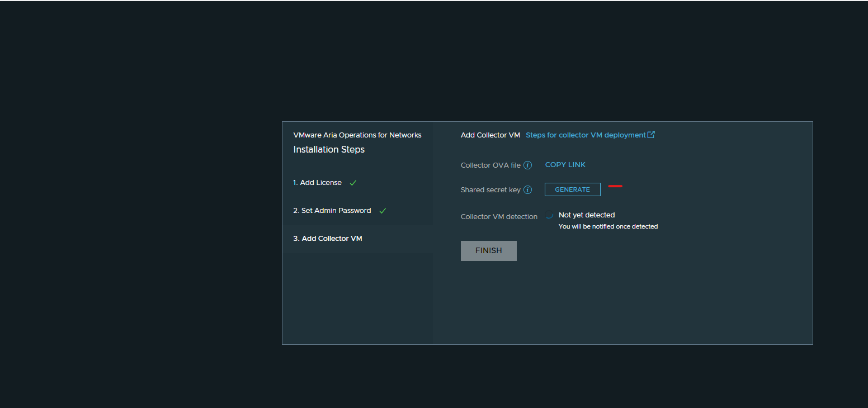Click the spinner beside Not yet detected
The width and height of the screenshot is (868, 408).
549,215
